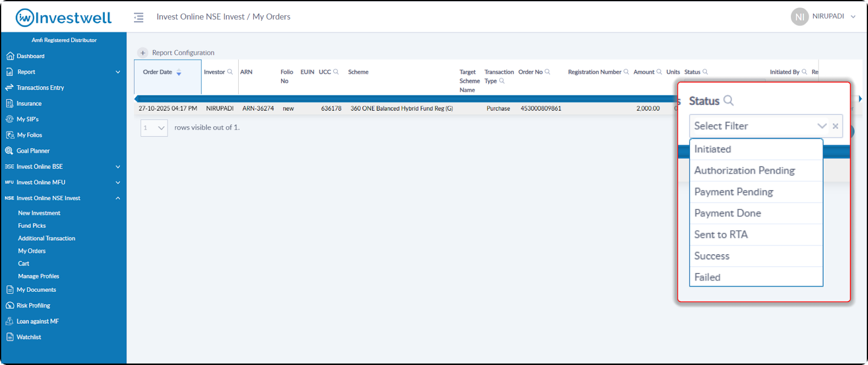Toggle sidebar with hamburger menu icon
868x365 pixels.
(139, 17)
